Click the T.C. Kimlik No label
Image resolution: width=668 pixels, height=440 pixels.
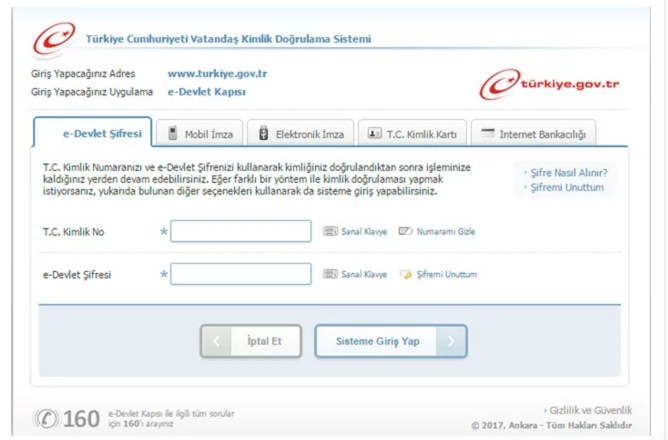pos(73,232)
